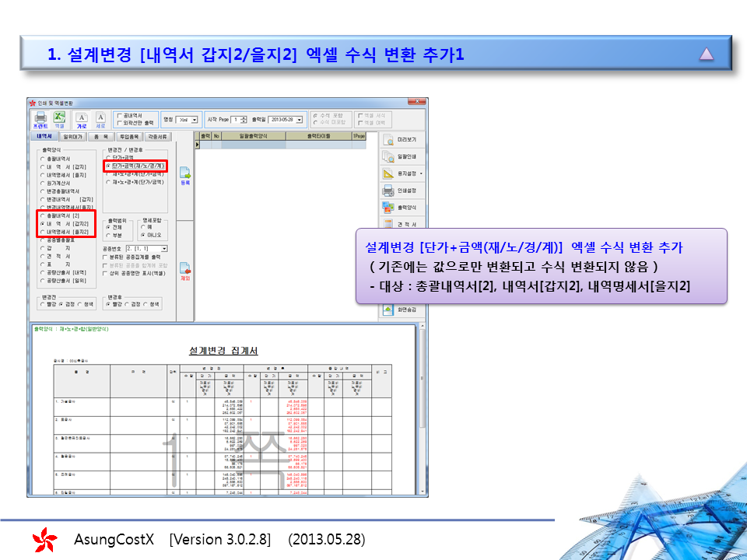Screen dimensions: 747x560
Task: Check 상위 공종명만 표시(엑셀) option
Action: 106,274
